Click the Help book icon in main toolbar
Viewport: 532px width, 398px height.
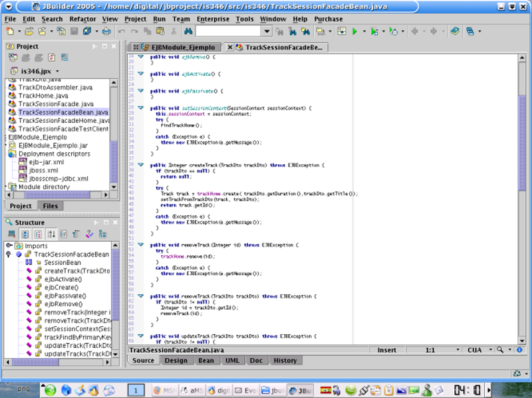click(x=454, y=31)
